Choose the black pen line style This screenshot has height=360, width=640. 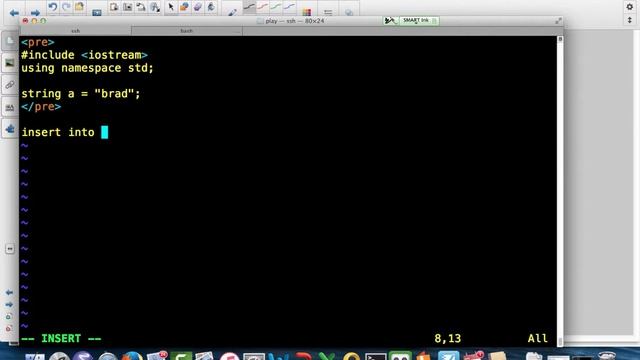pyautogui.click(x=249, y=7)
